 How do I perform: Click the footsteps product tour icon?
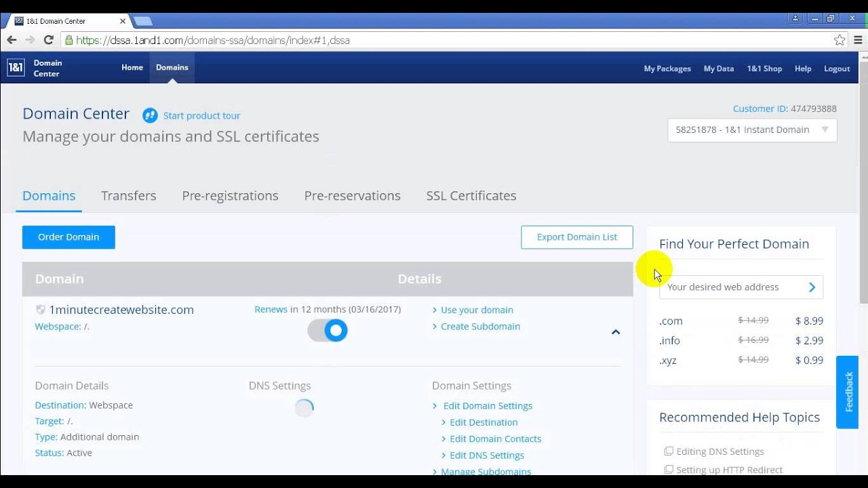[x=150, y=115]
